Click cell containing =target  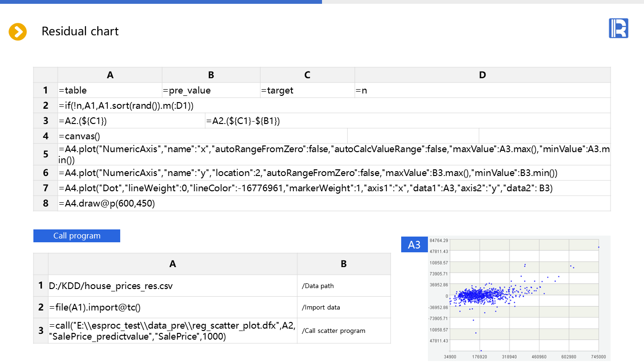[307, 90]
